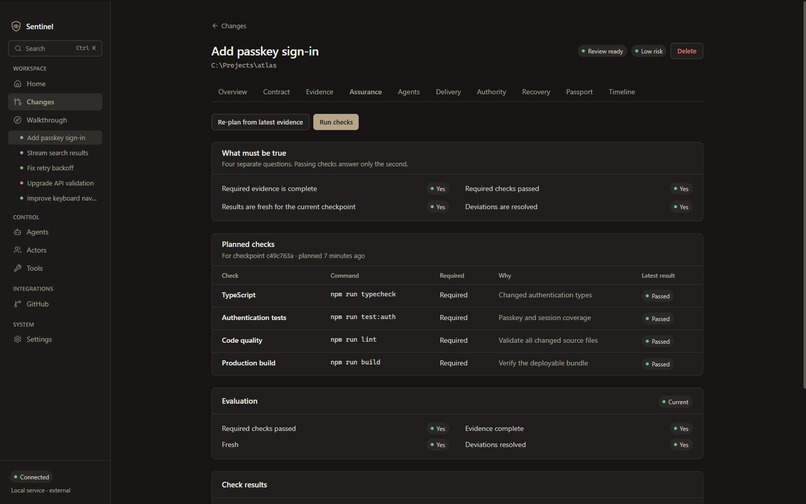The image size is (806, 504).
Task: Click the Review ready badge
Action: [x=602, y=51]
